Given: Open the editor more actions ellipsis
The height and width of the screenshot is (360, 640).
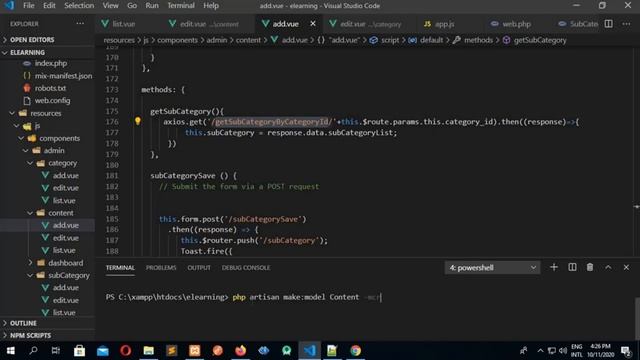Looking at the screenshot, I should (627, 24).
